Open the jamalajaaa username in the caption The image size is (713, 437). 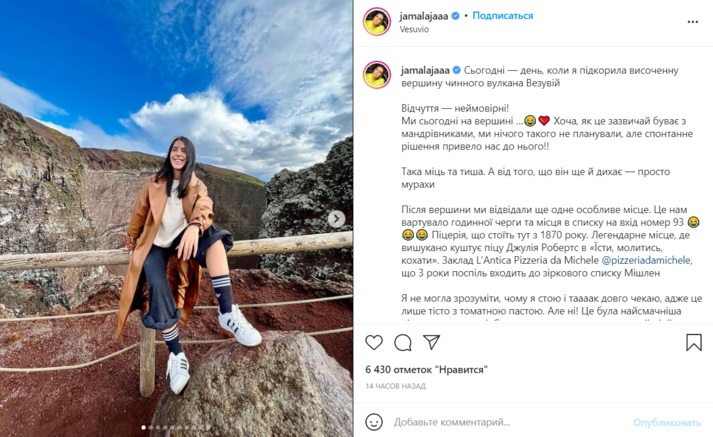[426, 70]
